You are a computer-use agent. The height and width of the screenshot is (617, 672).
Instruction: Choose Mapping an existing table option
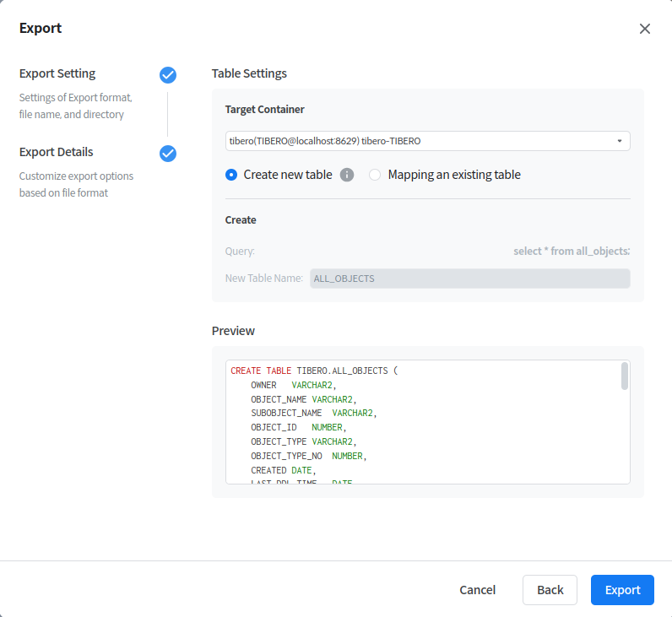(x=375, y=176)
